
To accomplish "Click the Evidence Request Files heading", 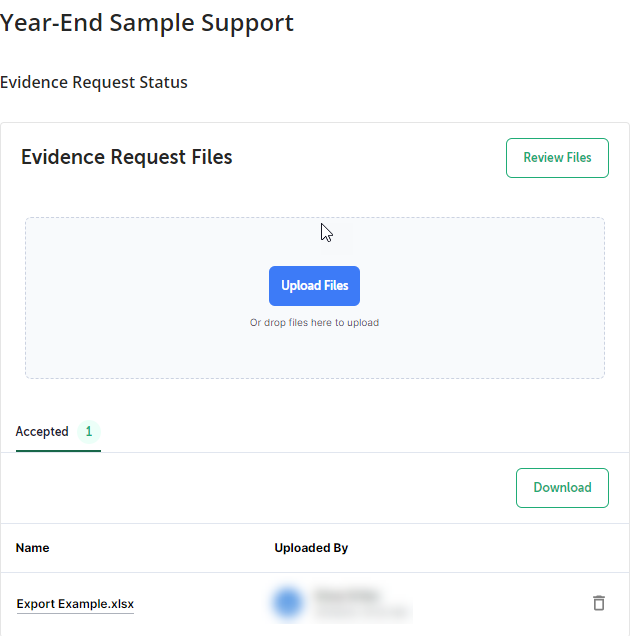I will tap(127, 157).
